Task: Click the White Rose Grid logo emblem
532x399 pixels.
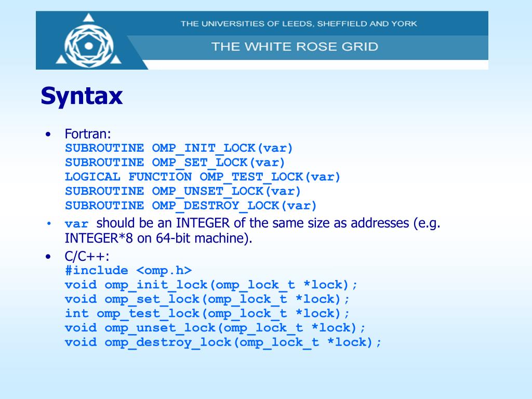Action: [88, 41]
